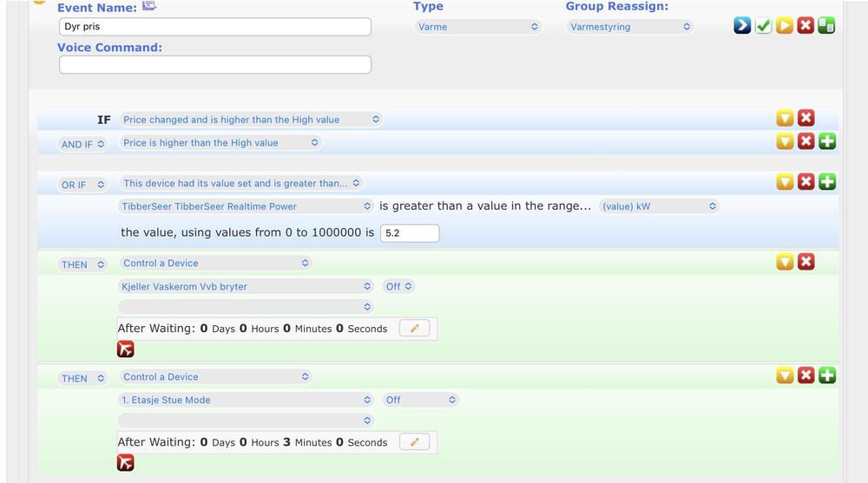Open Group Reassign dropdown showing Varmestyring
Screen dimensions: 868x483
point(630,27)
